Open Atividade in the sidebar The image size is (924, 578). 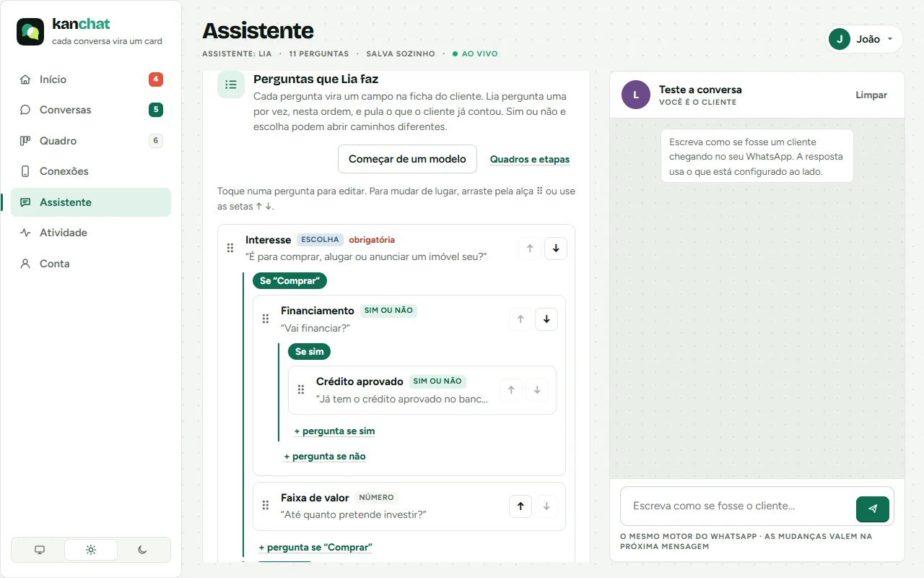(91, 233)
